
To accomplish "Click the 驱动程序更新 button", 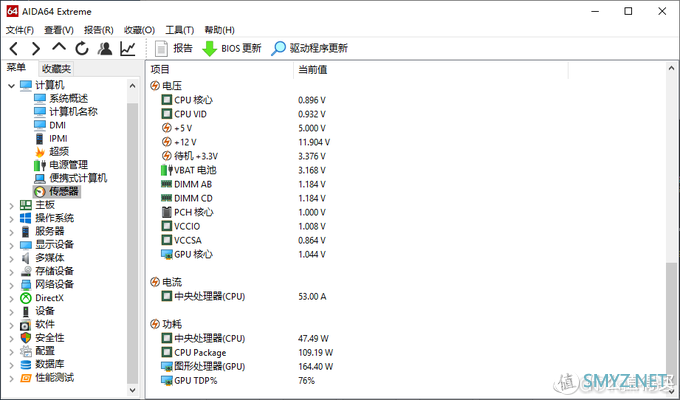I will point(309,48).
